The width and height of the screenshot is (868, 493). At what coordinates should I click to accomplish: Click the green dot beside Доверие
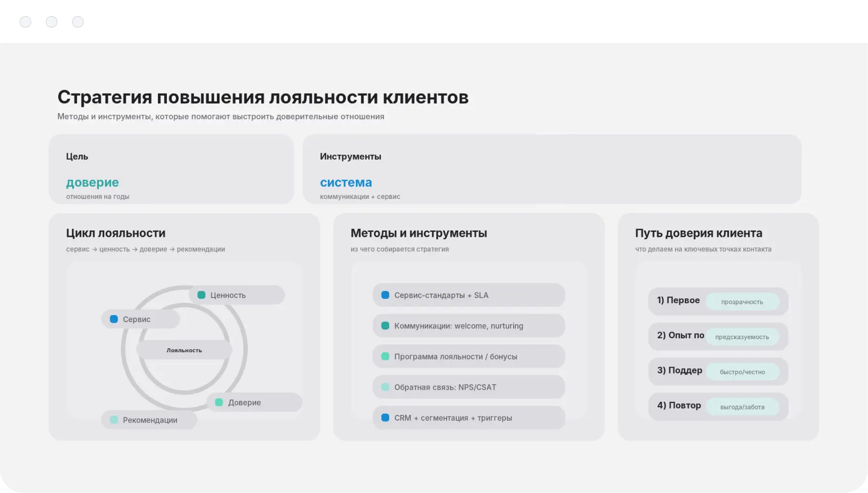[x=219, y=402]
